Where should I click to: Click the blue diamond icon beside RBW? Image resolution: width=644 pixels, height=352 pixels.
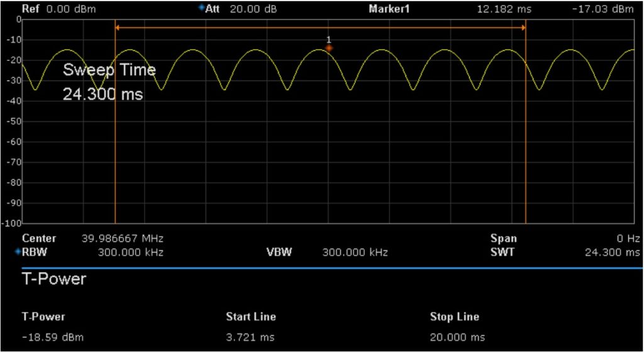(18, 252)
